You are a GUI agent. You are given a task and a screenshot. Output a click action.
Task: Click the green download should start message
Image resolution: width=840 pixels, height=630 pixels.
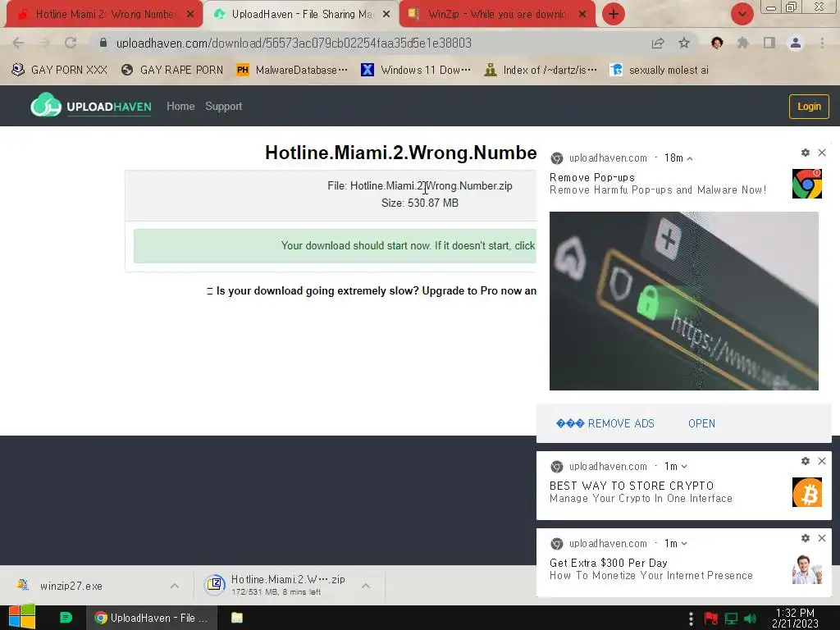pyautogui.click(x=335, y=246)
